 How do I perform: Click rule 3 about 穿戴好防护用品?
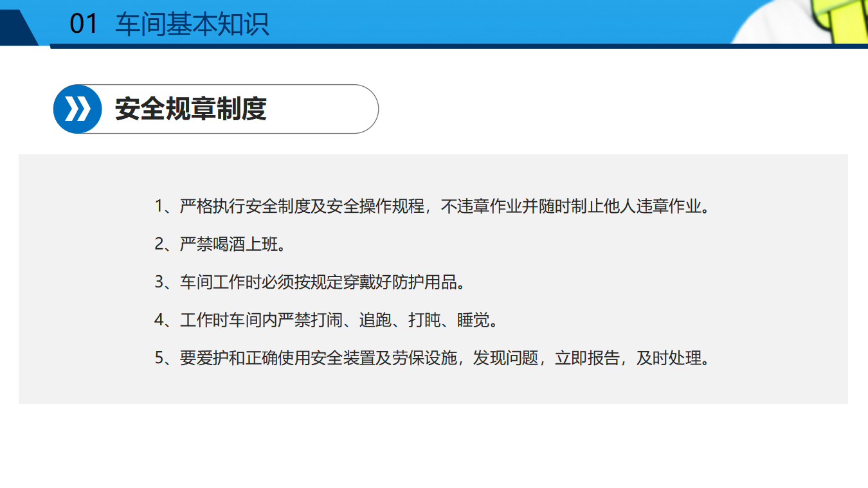[x=310, y=282]
